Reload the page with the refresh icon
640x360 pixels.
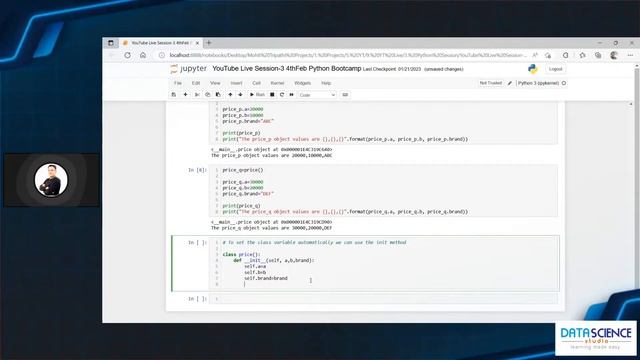pos(127,55)
